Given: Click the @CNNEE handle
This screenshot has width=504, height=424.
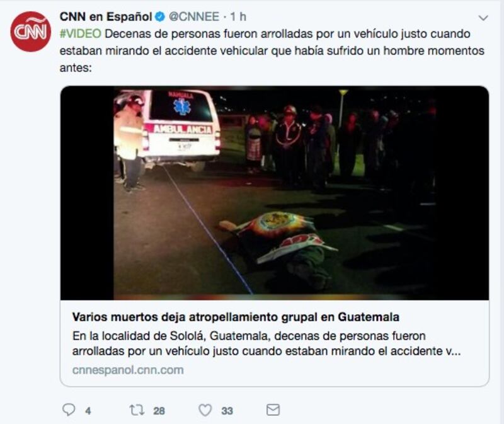Looking at the screenshot, I should coord(194,17).
